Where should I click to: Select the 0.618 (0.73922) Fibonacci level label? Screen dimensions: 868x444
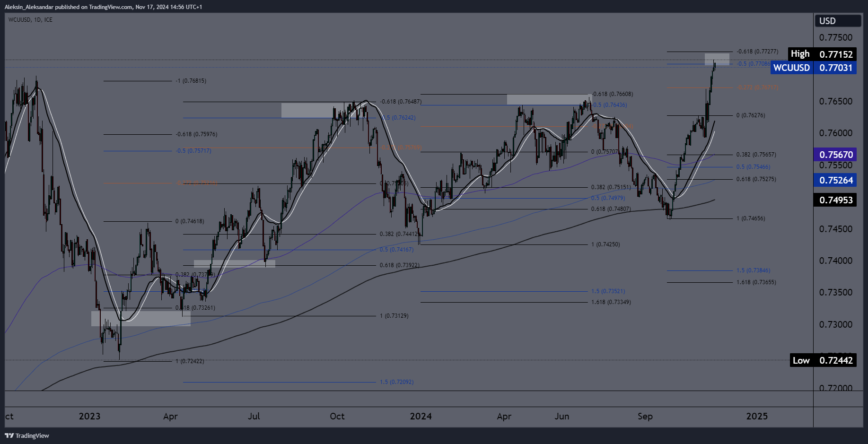click(x=399, y=265)
